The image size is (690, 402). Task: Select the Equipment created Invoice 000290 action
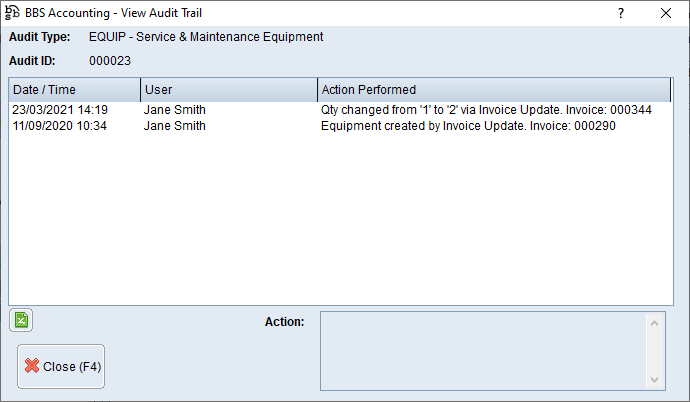pyautogui.click(x=468, y=126)
